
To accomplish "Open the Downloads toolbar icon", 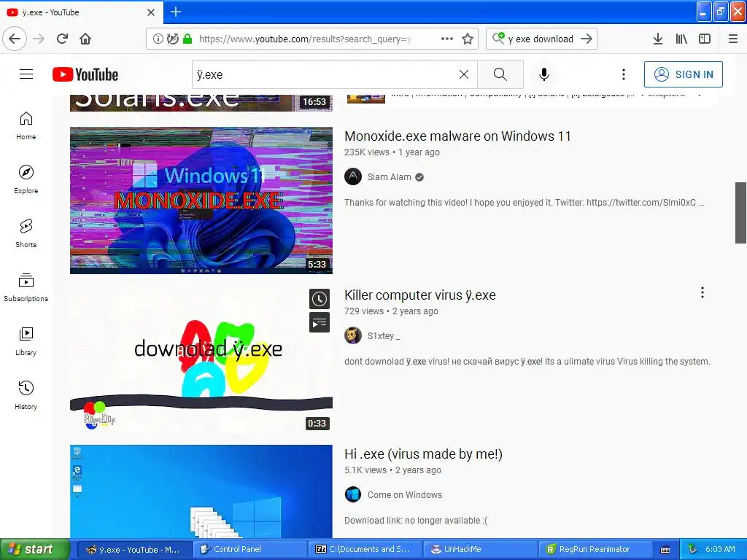I will tap(657, 39).
